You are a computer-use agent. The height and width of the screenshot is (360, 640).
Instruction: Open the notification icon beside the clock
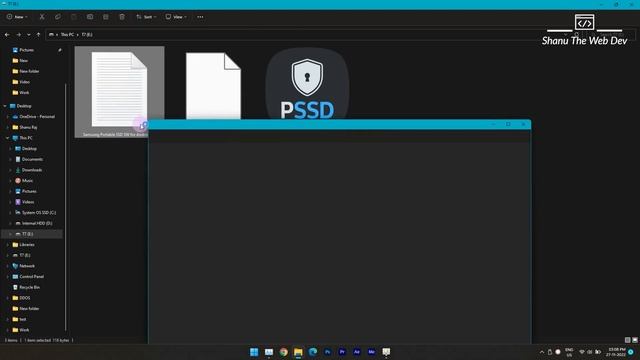pos(631,352)
